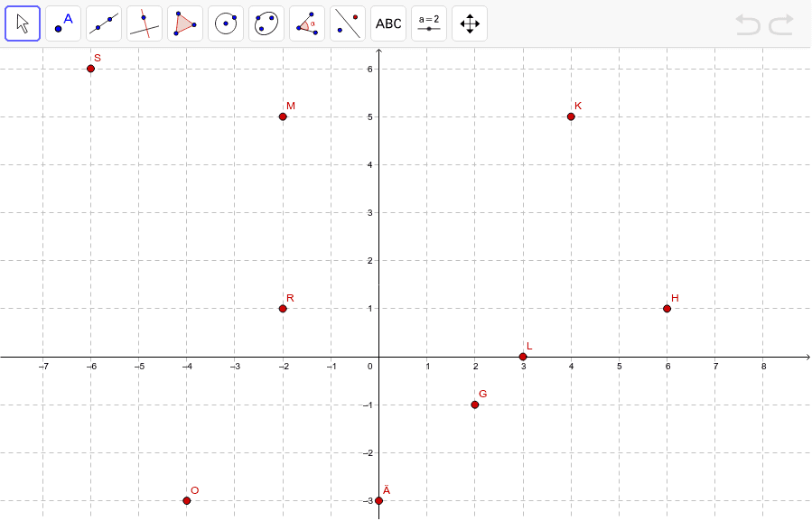Click point O at (-4, -3)

click(187, 501)
